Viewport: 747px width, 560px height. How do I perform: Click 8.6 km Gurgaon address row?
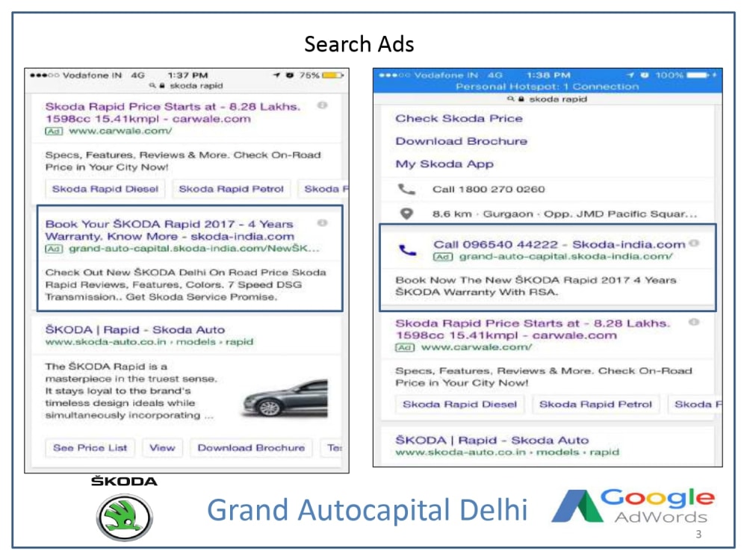(548, 214)
